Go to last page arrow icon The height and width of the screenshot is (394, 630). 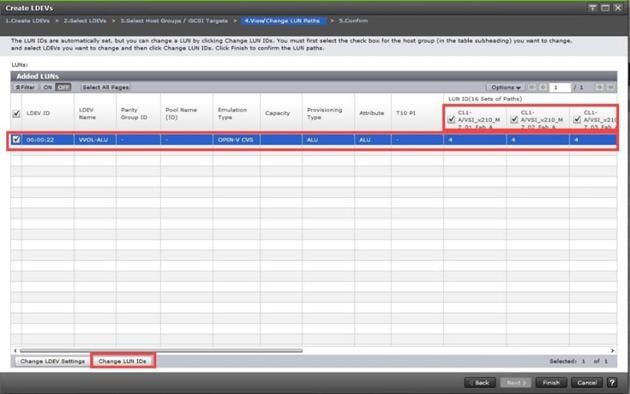[610, 87]
